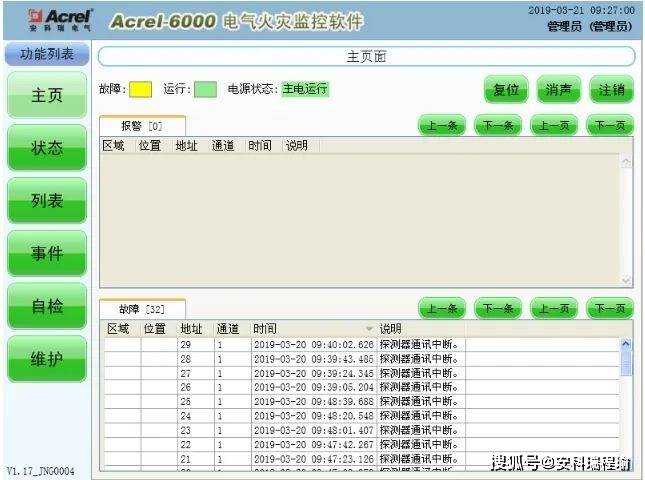Image resolution: width=645 pixels, height=480 pixels.
Task: Go to previous alarm entry 上一条
Action: tap(442, 125)
